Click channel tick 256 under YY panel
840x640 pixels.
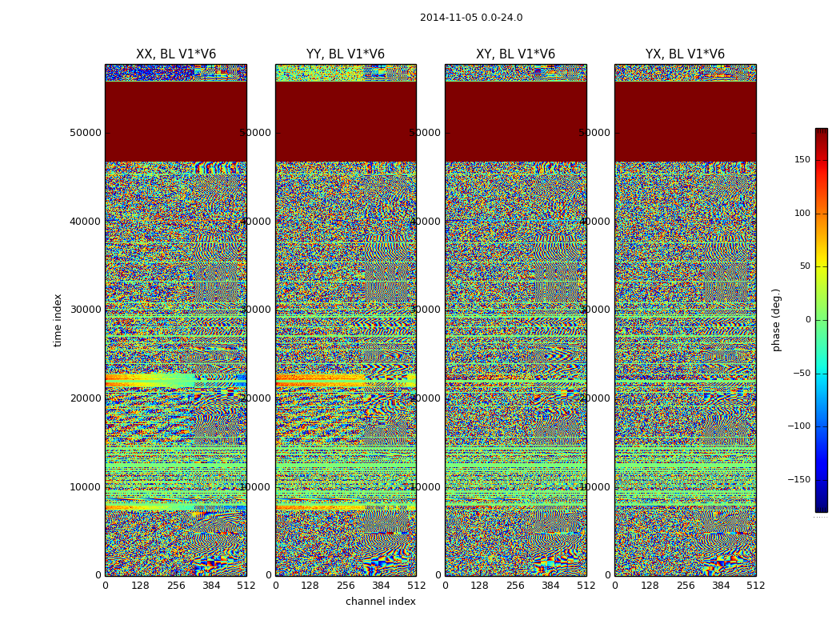(x=346, y=586)
